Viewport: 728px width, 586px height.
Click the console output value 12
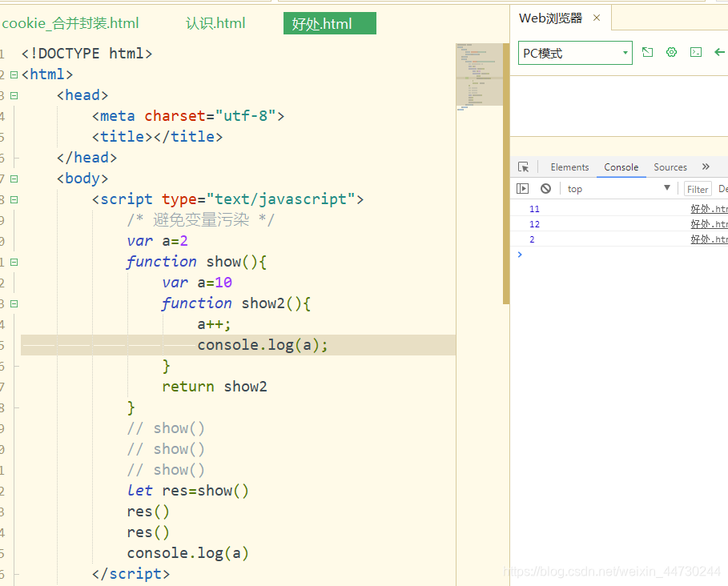tap(534, 224)
